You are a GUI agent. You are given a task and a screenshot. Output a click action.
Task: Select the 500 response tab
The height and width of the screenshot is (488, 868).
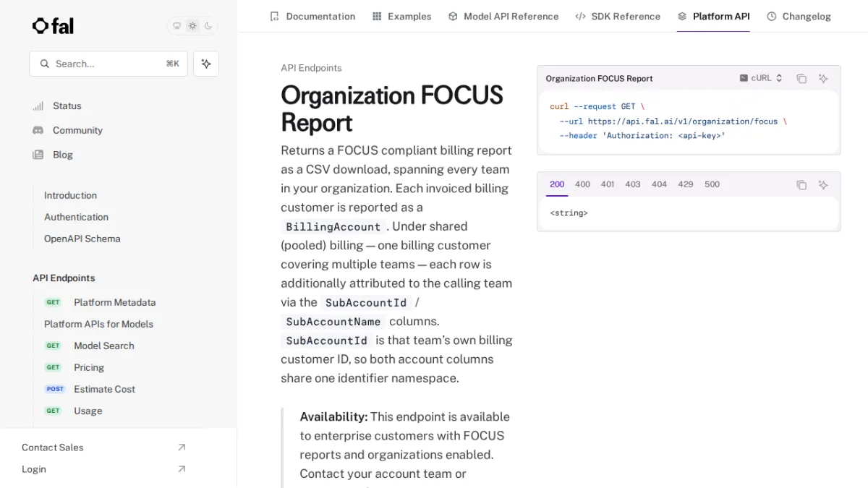coord(712,184)
